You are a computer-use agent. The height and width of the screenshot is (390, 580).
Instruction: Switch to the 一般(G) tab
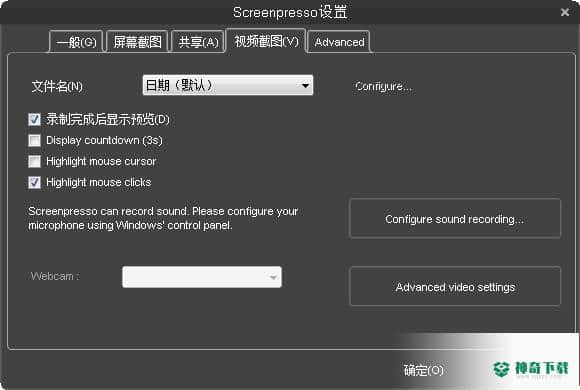[x=76, y=42]
